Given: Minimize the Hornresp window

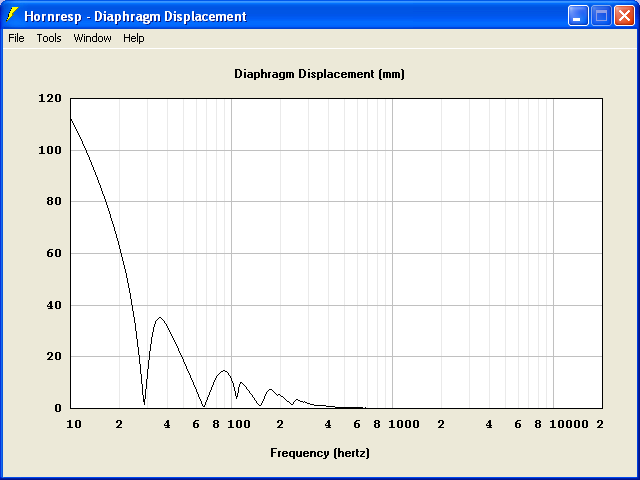Looking at the screenshot, I should [x=578, y=16].
